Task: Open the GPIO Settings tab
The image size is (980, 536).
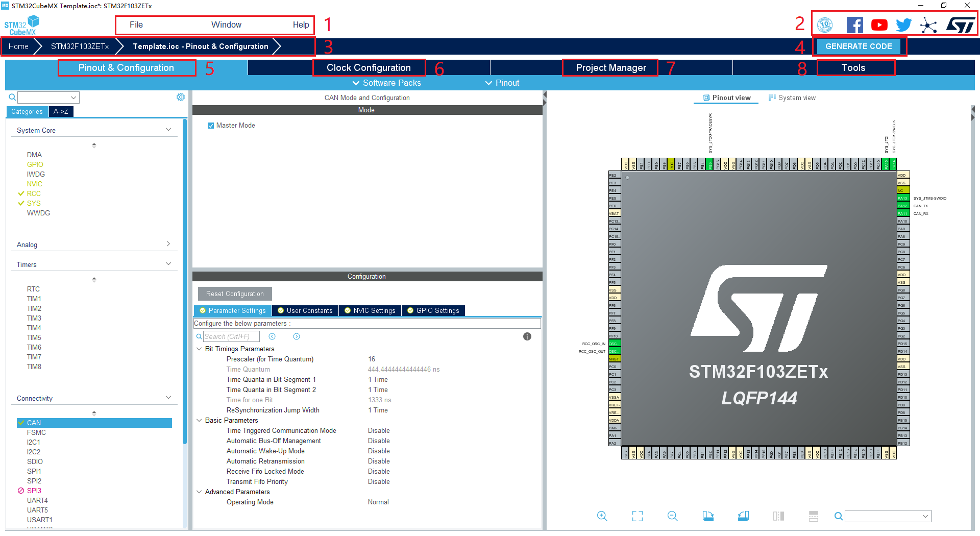Action: 433,310
